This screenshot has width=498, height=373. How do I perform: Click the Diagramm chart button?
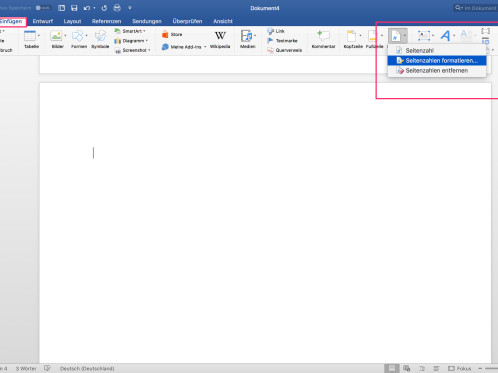click(131, 41)
